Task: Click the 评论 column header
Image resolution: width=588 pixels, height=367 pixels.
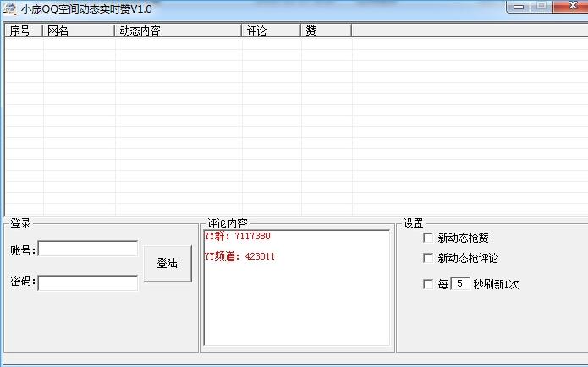Action: pos(271,30)
